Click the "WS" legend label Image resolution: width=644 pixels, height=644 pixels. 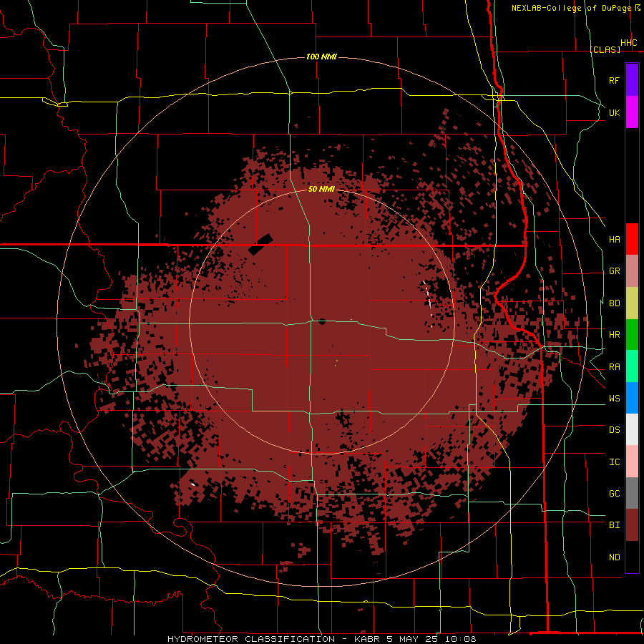(614, 399)
